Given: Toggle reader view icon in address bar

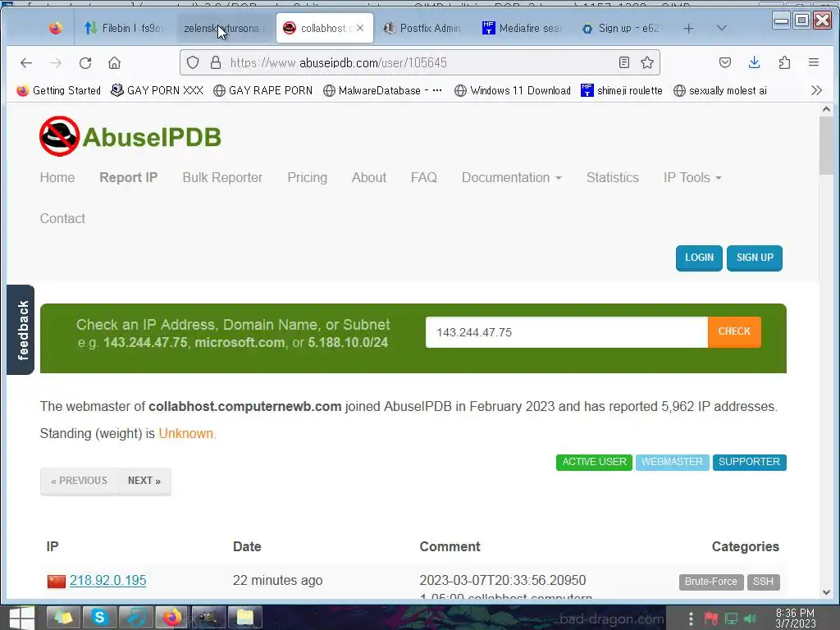Looking at the screenshot, I should (623, 62).
